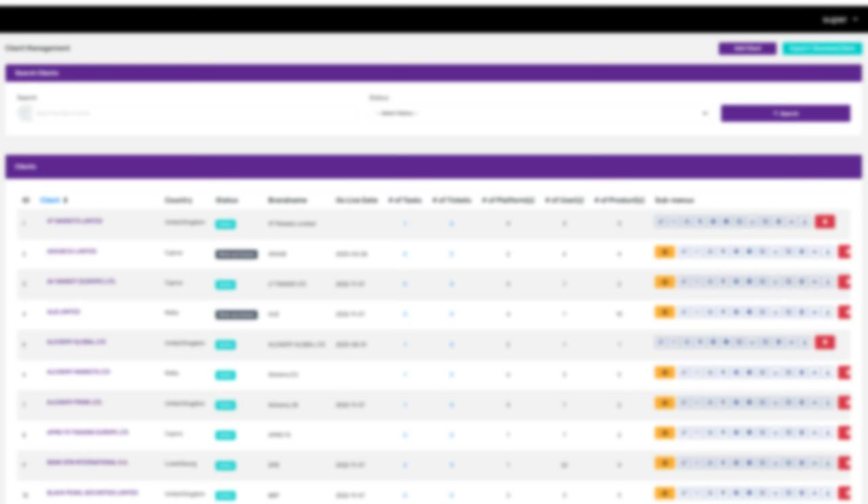Image resolution: width=868 pixels, height=504 pixels.
Task: Click the number of tasks link in row one
Action: 405,223
